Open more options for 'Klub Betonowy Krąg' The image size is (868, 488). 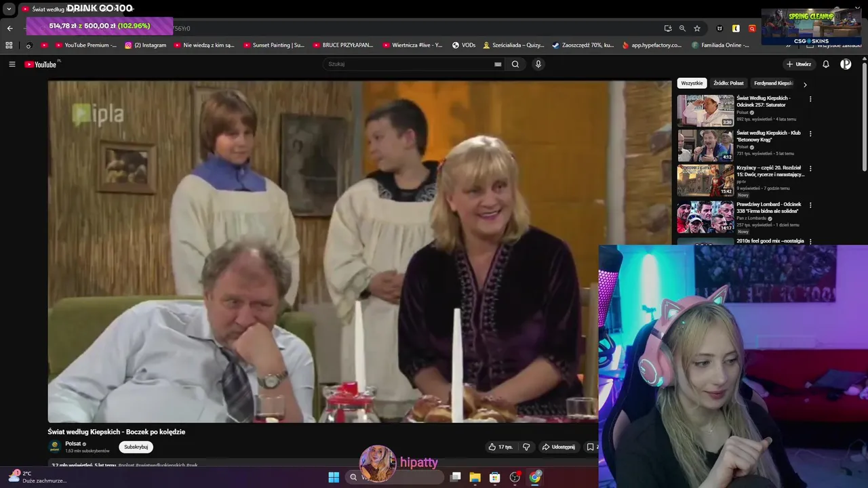click(x=810, y=134)
